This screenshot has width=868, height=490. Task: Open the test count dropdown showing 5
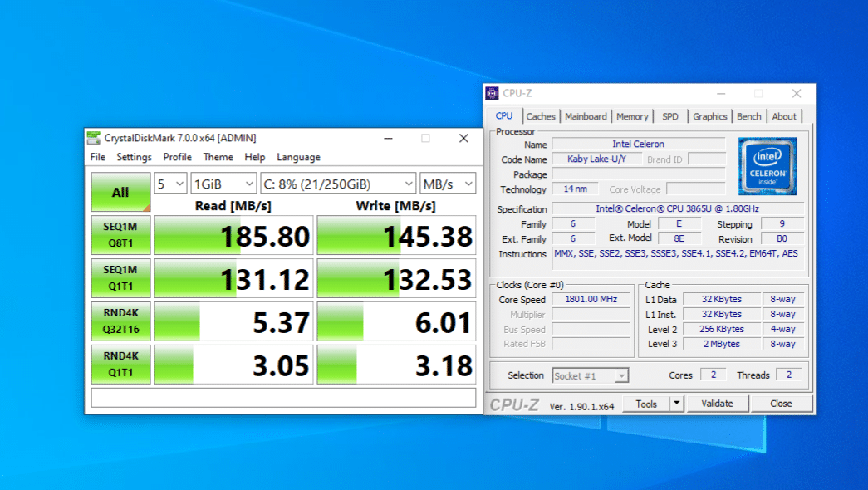(170, 184)
